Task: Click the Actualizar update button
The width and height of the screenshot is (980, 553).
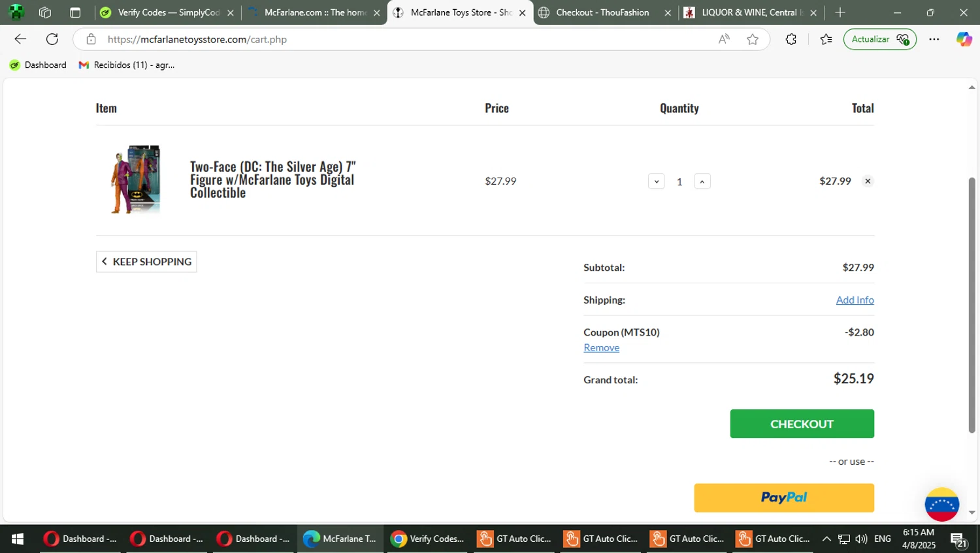Action: 879,39
